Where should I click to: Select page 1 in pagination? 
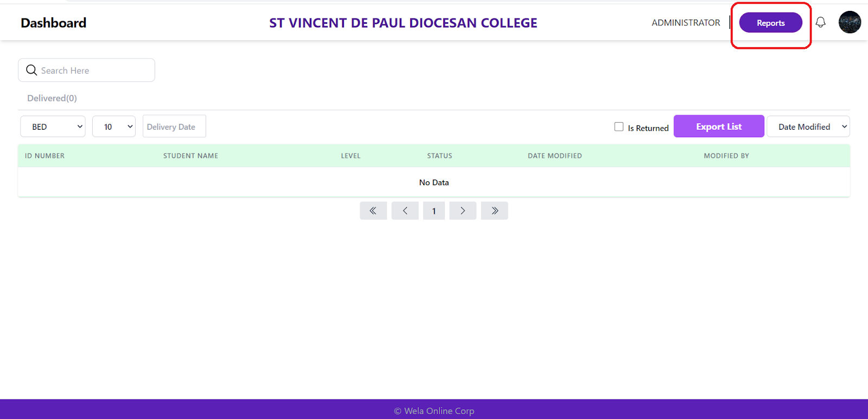(434, 211)
